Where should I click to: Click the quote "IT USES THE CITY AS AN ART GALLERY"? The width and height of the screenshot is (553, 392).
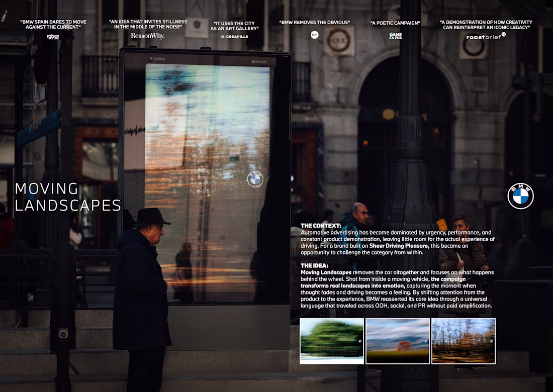[x=235, y=26]
